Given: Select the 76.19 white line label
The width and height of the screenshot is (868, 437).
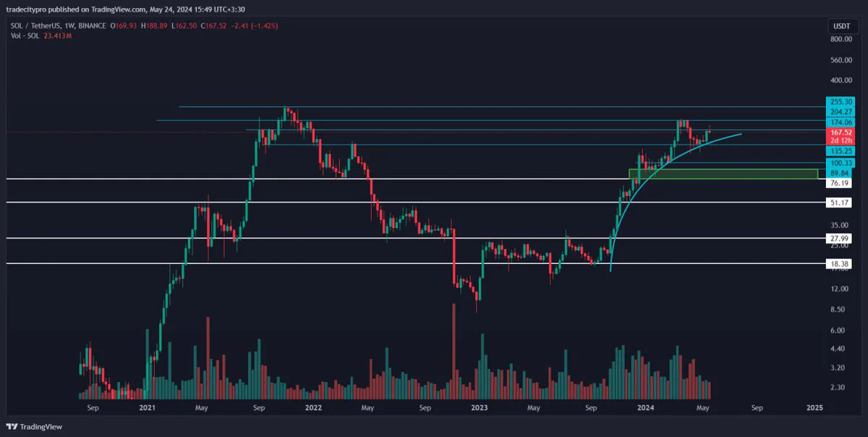Looking at the screenshot, I should point(840,184).
